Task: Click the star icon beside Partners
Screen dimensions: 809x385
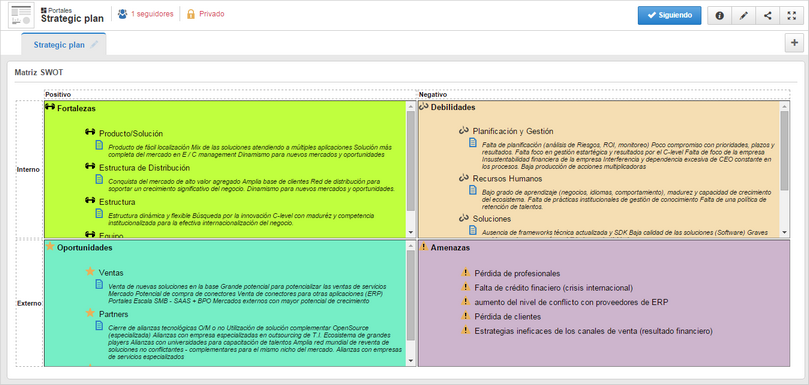Action: tap(90, 313)
